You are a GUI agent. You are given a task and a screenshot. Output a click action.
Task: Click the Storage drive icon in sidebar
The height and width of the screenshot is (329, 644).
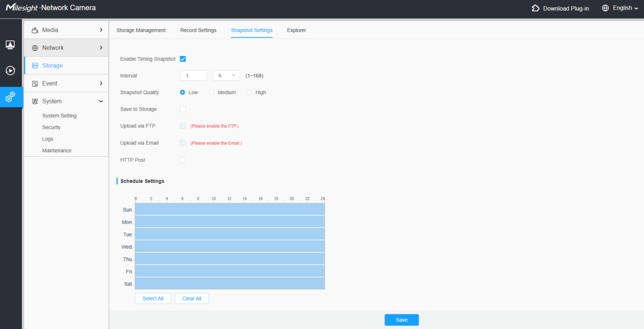point(35,66)
